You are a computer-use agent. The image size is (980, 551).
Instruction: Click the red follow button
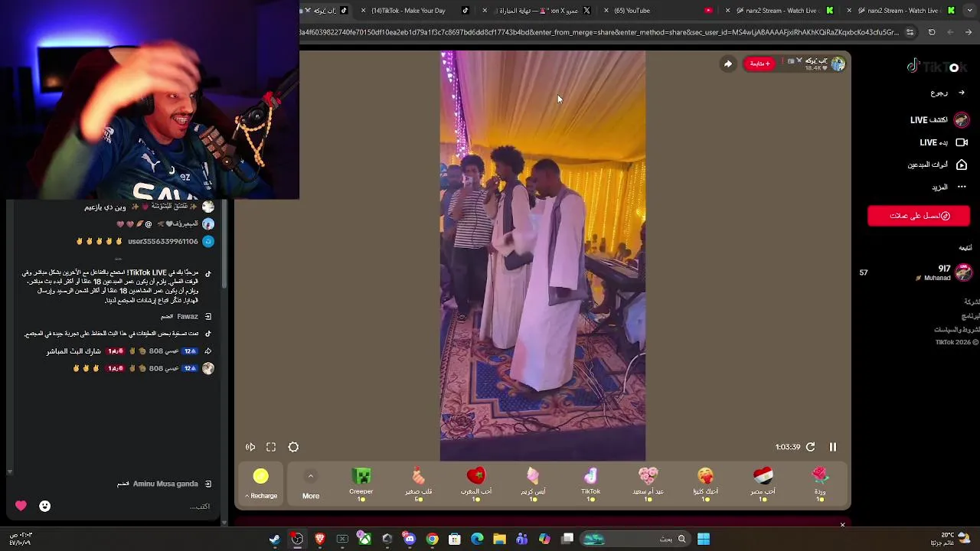759,64
